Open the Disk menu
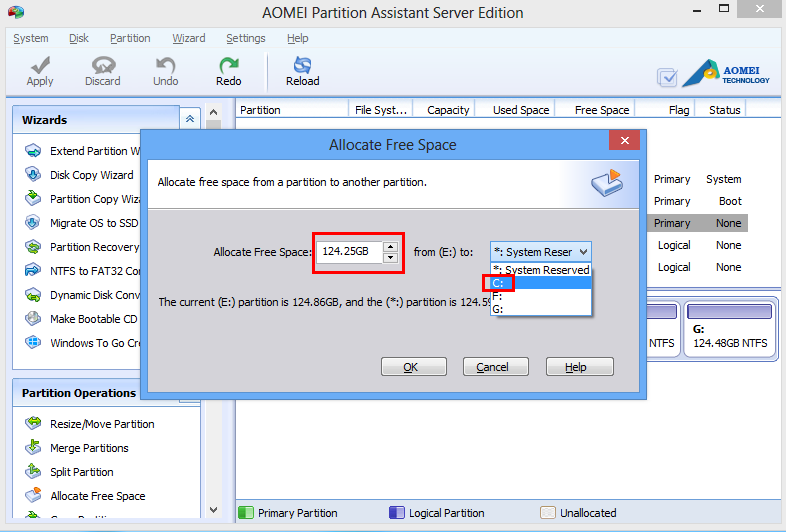 coord(79,38)
